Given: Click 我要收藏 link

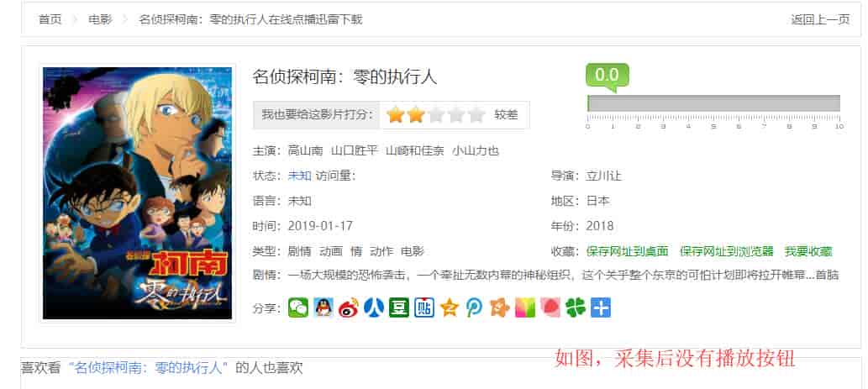Looking at the screenshot, I should (x=808, y=251).
